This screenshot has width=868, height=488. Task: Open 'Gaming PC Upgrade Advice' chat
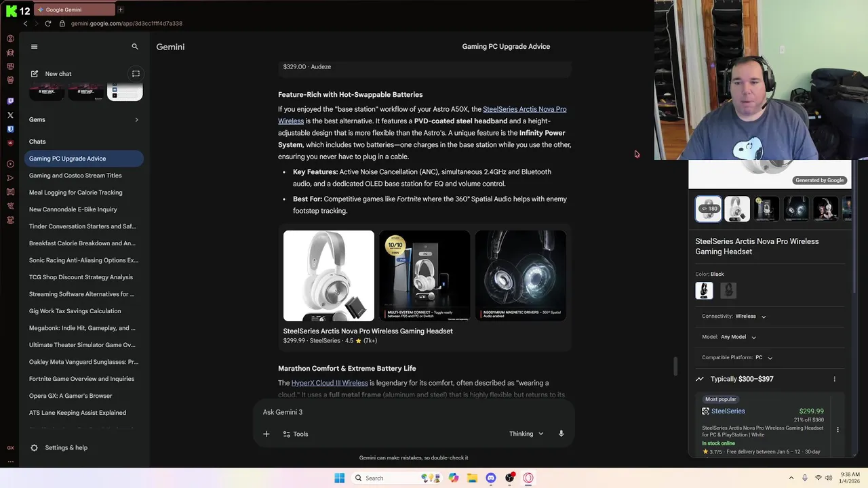[84, 159]
